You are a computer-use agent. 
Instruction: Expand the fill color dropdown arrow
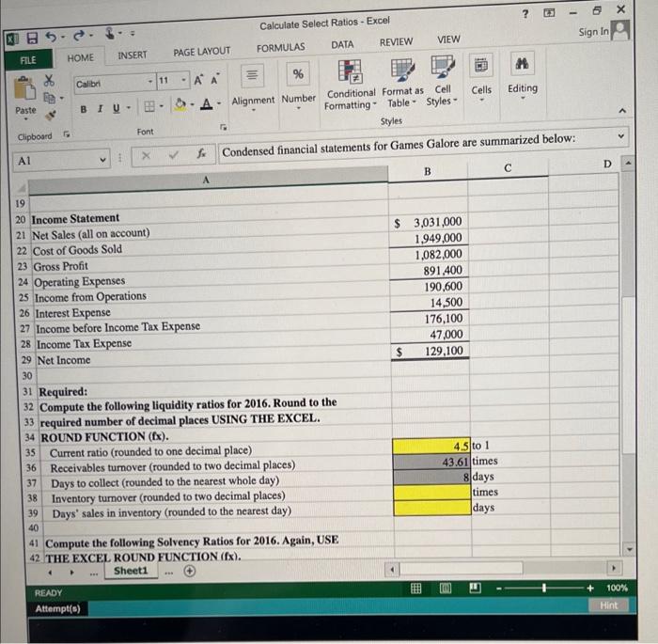click(x=192, y=104)
